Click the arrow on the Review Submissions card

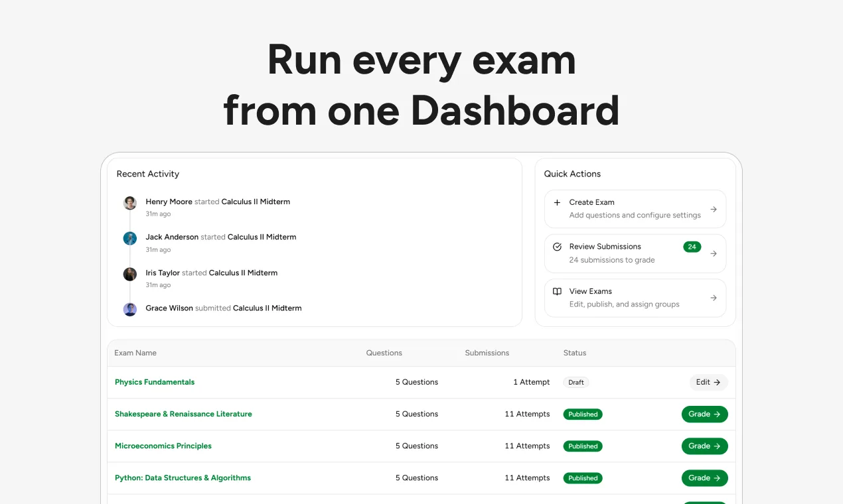(x=714, y=253)
